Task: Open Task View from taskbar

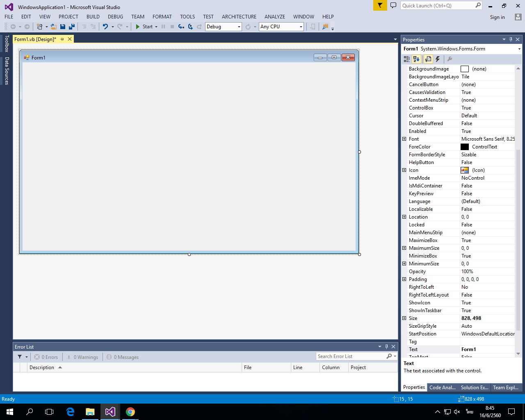Action: point(49,412)
